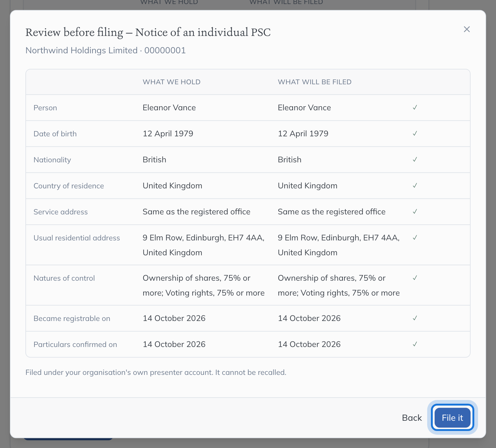Click the checkmark in the Date of birth row
The width and height of the screenshot is (496, 448).
415,134
